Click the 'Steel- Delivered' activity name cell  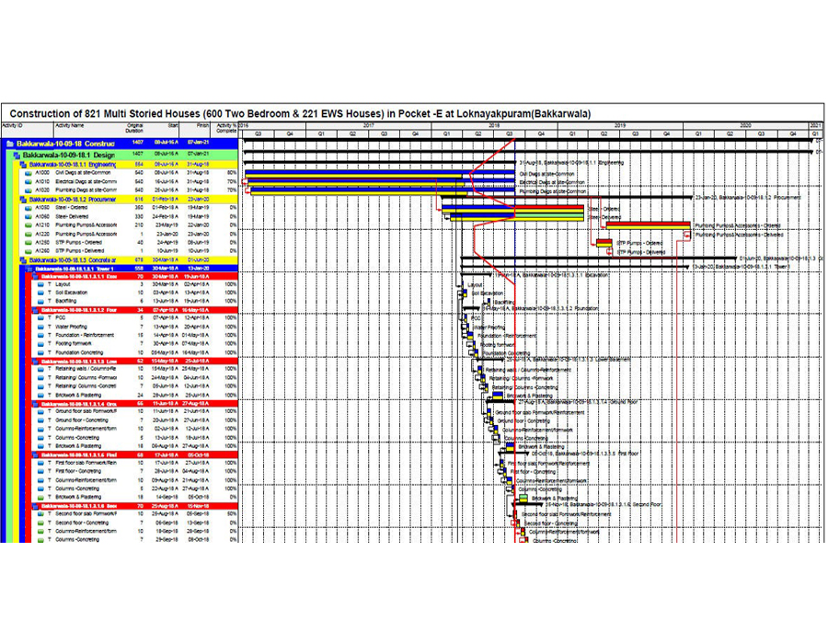coord(73,216)
